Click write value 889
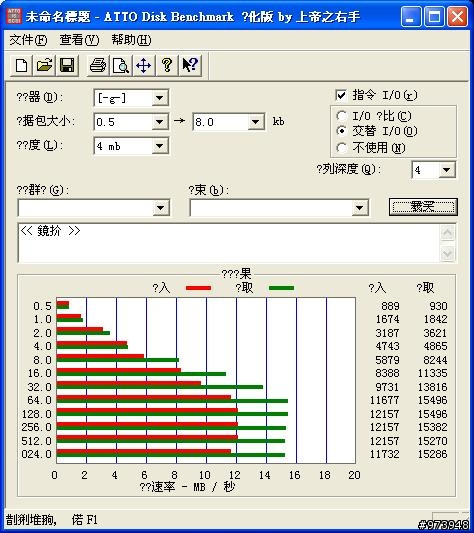The height and width of the screenshot is (533, 474). click(390, 306)
